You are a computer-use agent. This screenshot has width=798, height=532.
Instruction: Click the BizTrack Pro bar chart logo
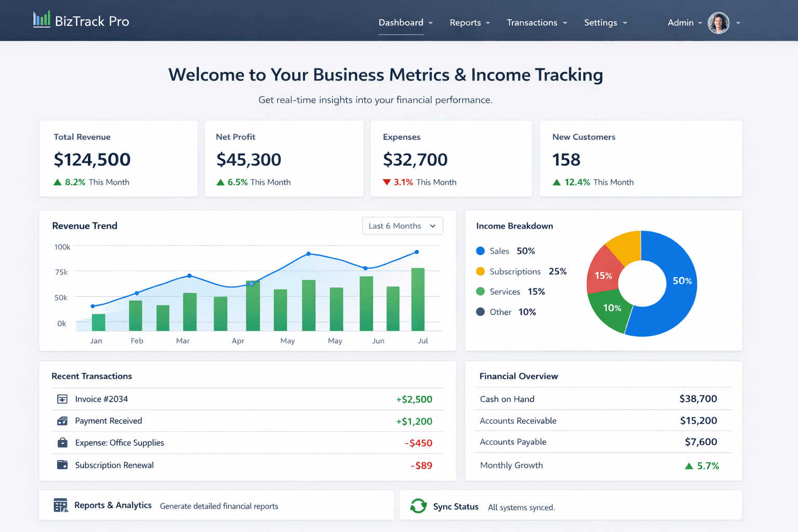pos(42,20)
